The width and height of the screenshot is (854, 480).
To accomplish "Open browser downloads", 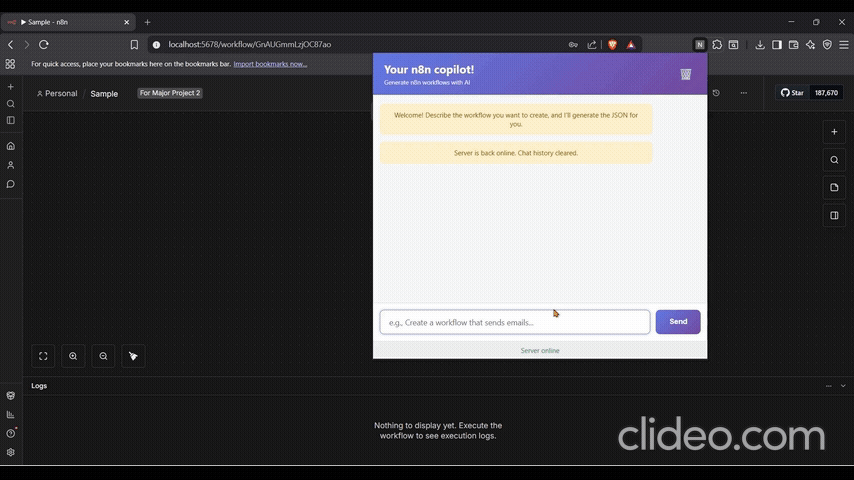I will click(x=760, y=45).
